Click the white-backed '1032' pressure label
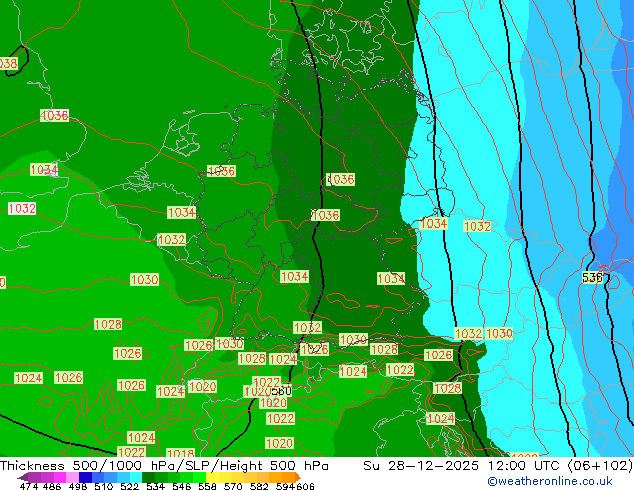The width and height of the screenshot is (634, 490). click(x=22, y=209)
